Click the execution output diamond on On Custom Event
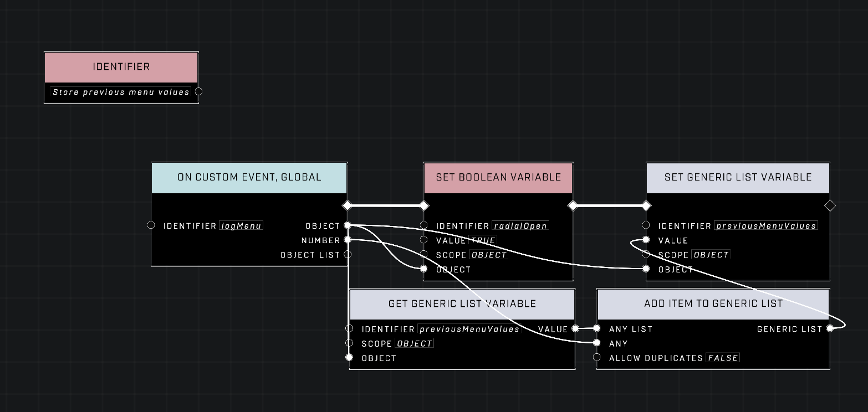Viewport: 868px width, 412px height. [x=348, y=206]
